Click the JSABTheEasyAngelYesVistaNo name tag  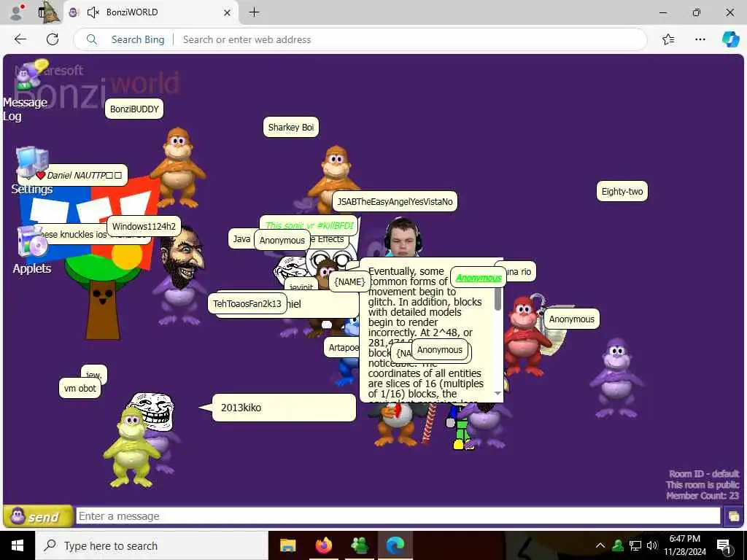[395, 201]
